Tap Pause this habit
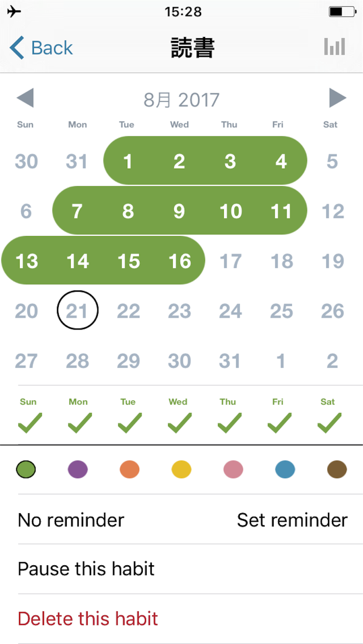The height and width of the screenshot is (644, 363). point(86,568)
